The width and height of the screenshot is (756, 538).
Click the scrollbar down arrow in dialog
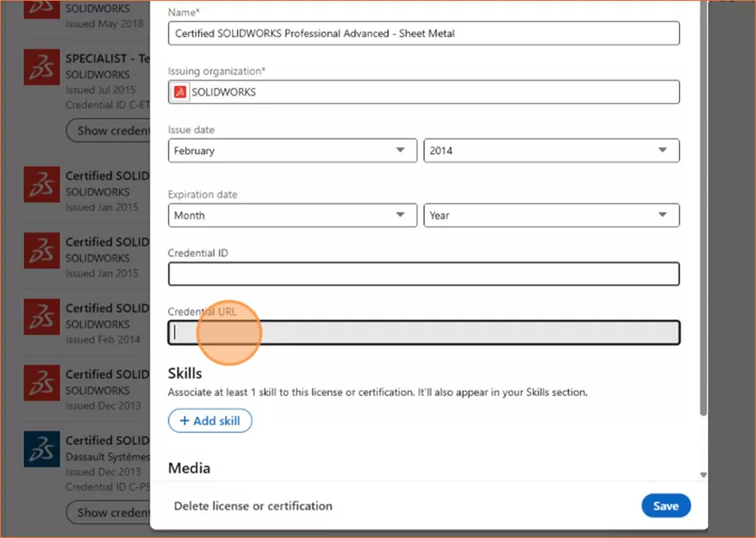[x=704, y=475]
